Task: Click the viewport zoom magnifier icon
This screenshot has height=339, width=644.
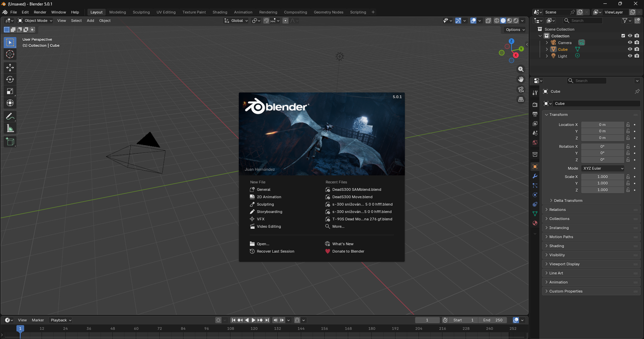Action: pos(521,69)
